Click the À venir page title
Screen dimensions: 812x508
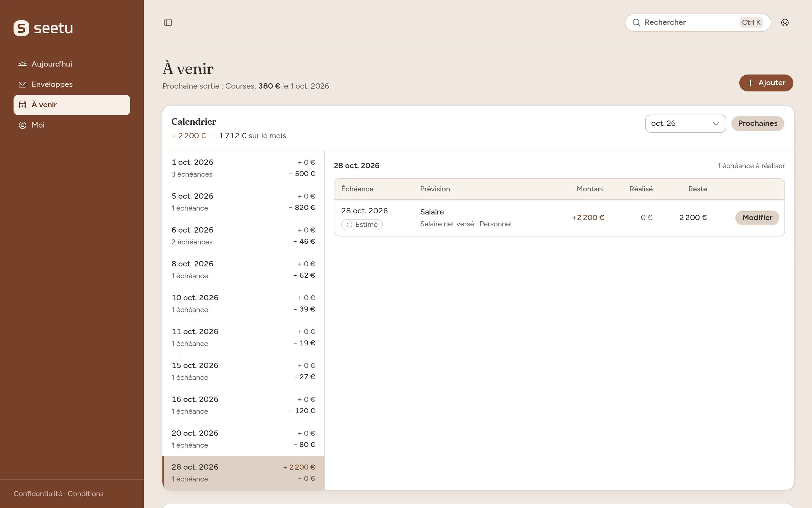pos(188,69)
